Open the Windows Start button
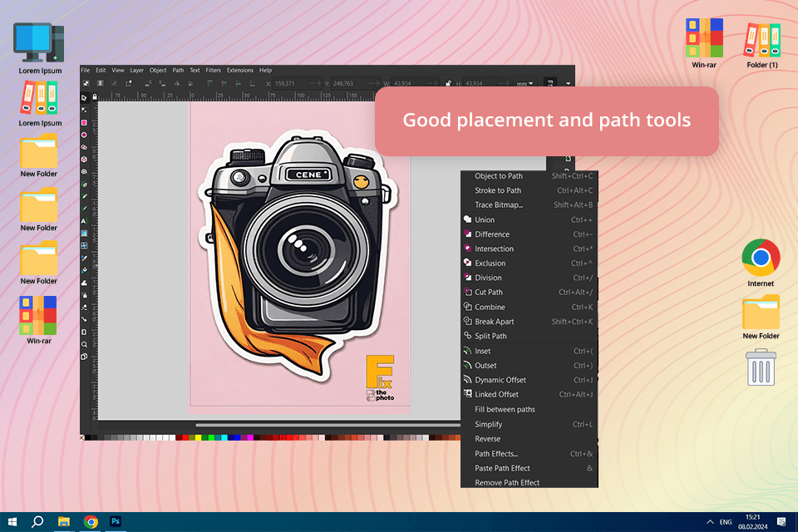This screenshot has width=798, height=532. pos(12,522)
